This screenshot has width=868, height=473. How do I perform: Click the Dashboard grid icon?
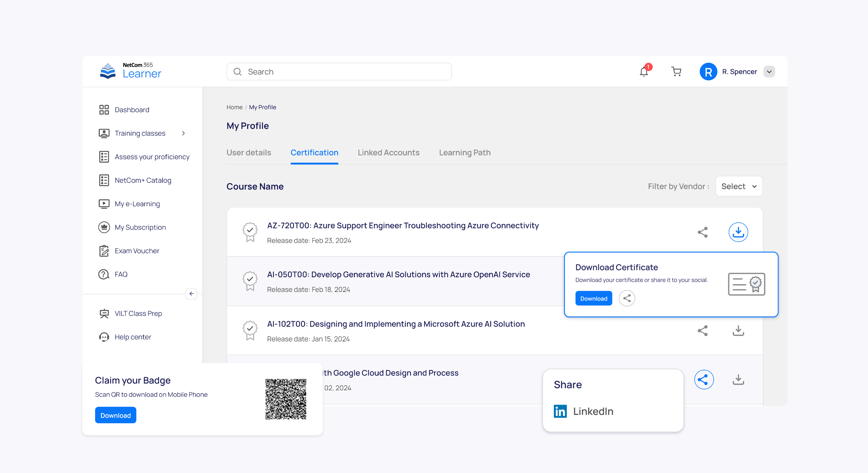104,110
